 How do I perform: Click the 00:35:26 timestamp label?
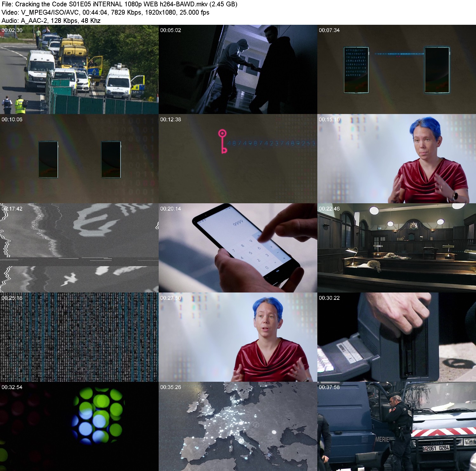[x=171, y=387]
